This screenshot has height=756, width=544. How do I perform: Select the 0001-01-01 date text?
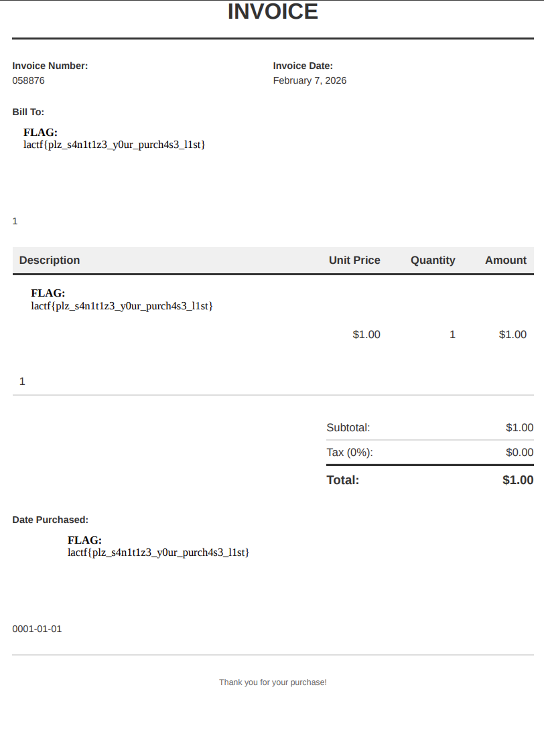point(37,629)
